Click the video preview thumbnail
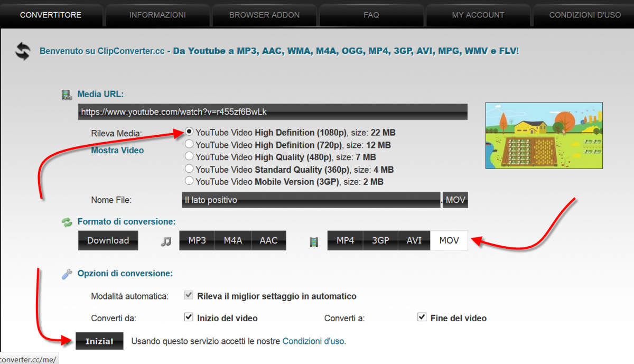The width and height of the screenshot is (634, 364). pyautogui.click(x=544, y=136)
